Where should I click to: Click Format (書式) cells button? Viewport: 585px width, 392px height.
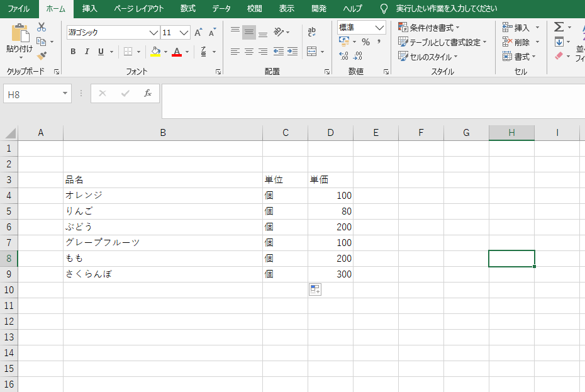pos(519,57)
